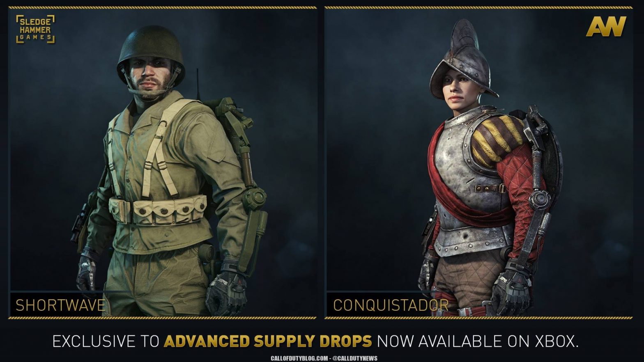Select the Shortwave soldier's green helmet

(x=151, y=51)
